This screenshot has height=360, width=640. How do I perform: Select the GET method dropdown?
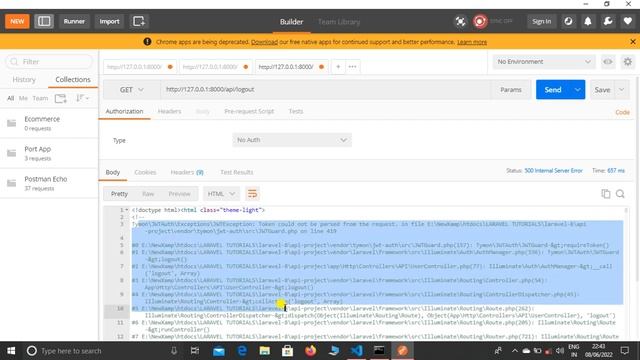[x=131, y=90]
